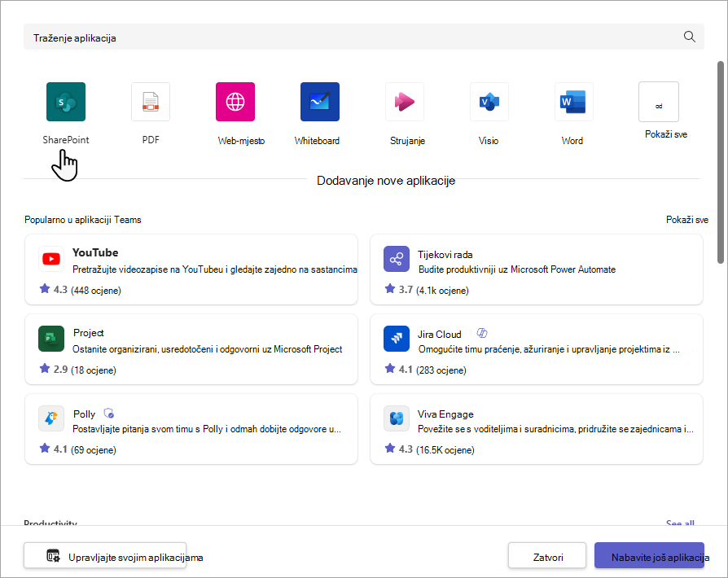This screenshot has height=578, width=728.
Task: Click the rating text 2.9 (18 ocjene)
Action: coord(85,370)
